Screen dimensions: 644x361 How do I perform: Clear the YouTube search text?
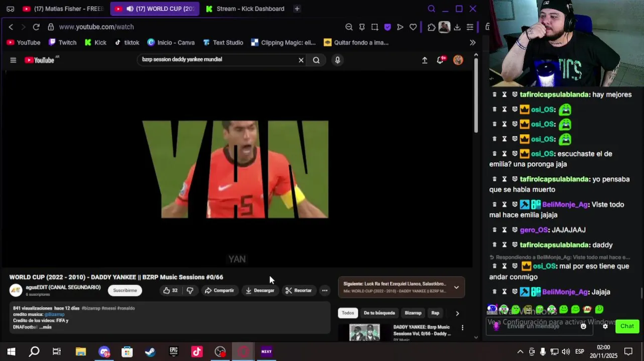pos(301,60)
